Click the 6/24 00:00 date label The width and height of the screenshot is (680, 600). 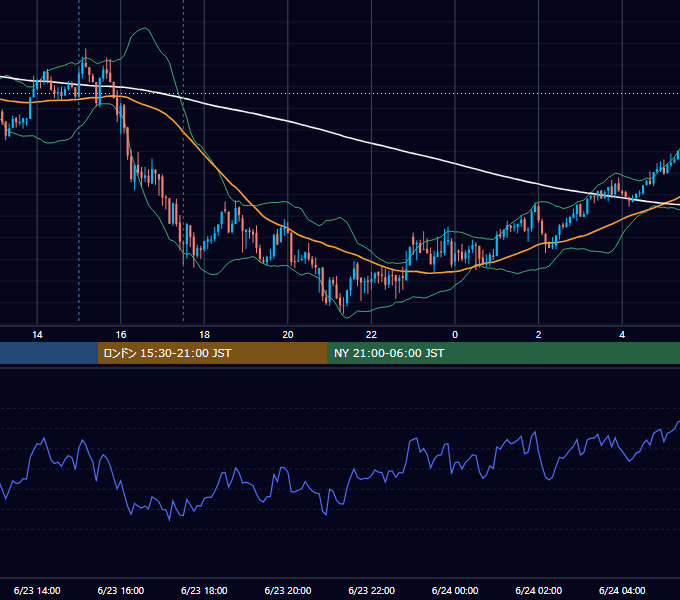coord(455,590)
